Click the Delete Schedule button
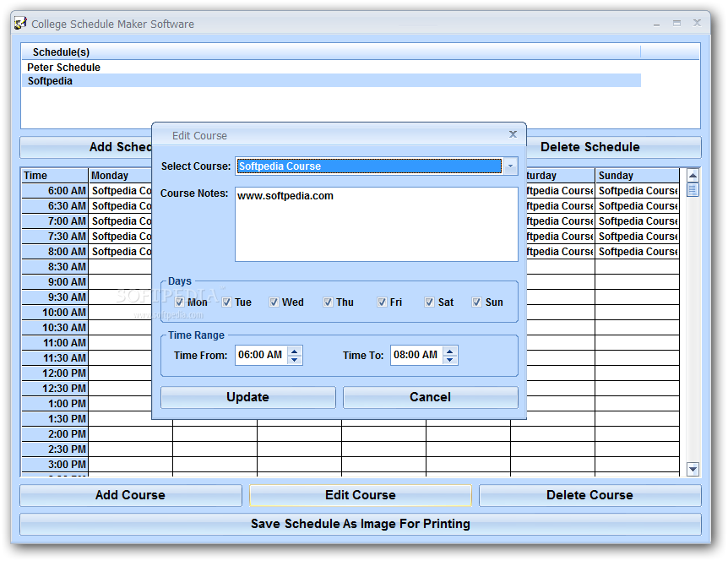 613,147
